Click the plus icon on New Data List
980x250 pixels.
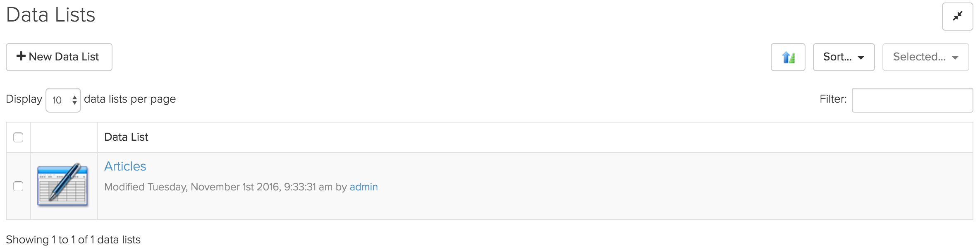tap(21, 56)
